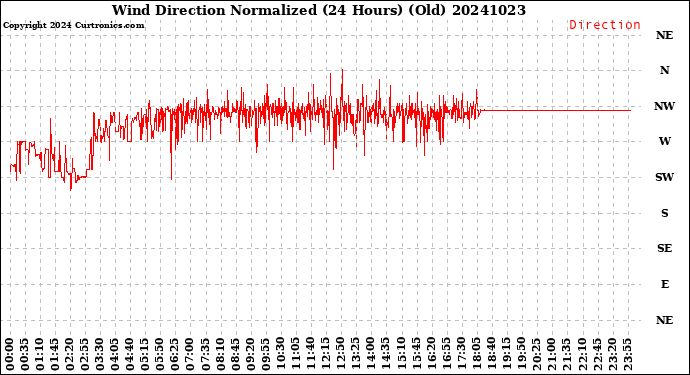
Task: Select the "W" direction axis label
Action: pyautogui.click(x=664, y=141)
